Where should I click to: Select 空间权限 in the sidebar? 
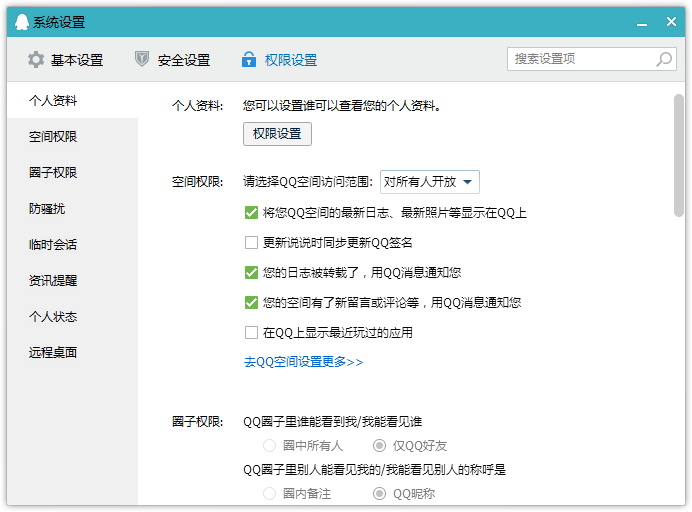[x=72, y=137]
